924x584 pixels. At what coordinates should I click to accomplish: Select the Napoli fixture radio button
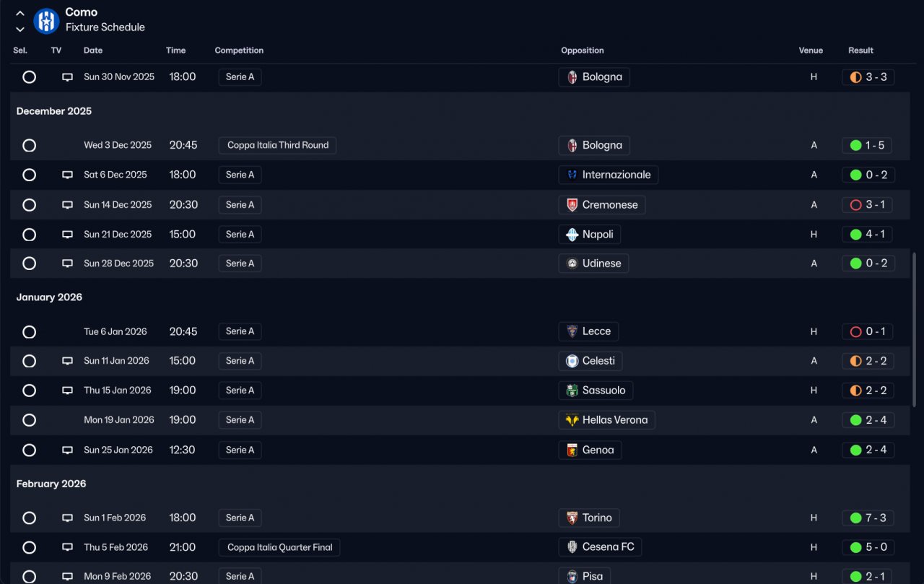29,235
